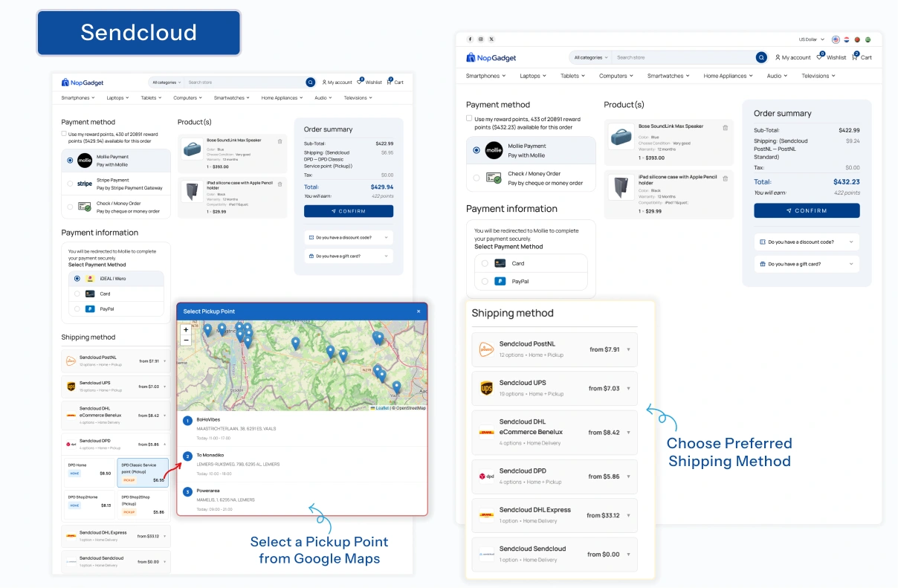Viewport: 898px width, 588px height.
Task: Open the Smartwatches menu on the left page
Action: 232,98
